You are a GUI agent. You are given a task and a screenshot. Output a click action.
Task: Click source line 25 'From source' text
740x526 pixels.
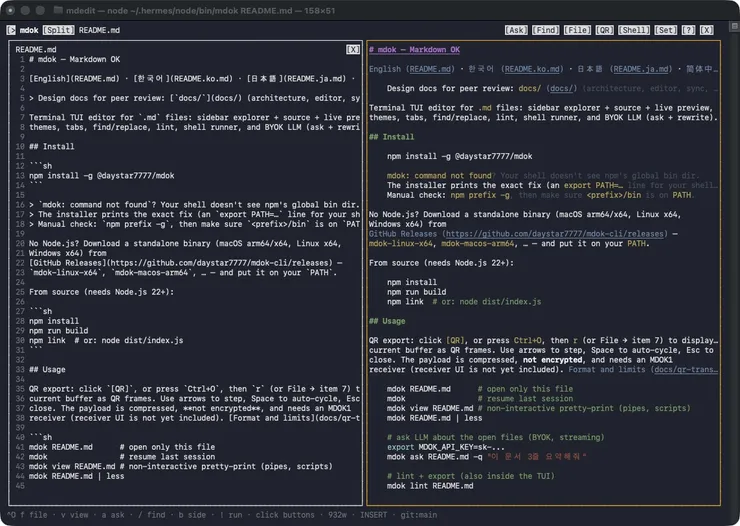(x=101, y=292)
